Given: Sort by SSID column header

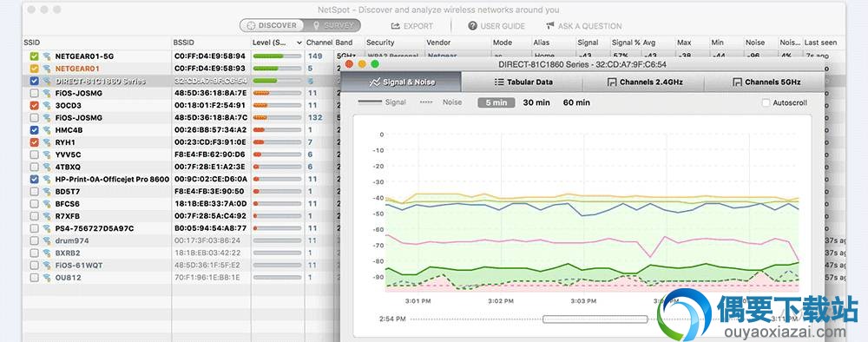Looking at the screenshot, I should (32, 42).
